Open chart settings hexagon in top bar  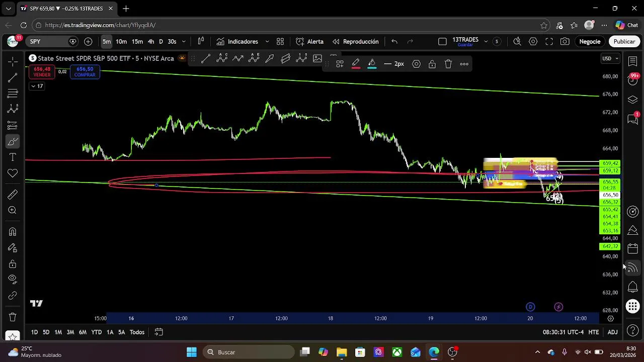[x=533, y=42]
